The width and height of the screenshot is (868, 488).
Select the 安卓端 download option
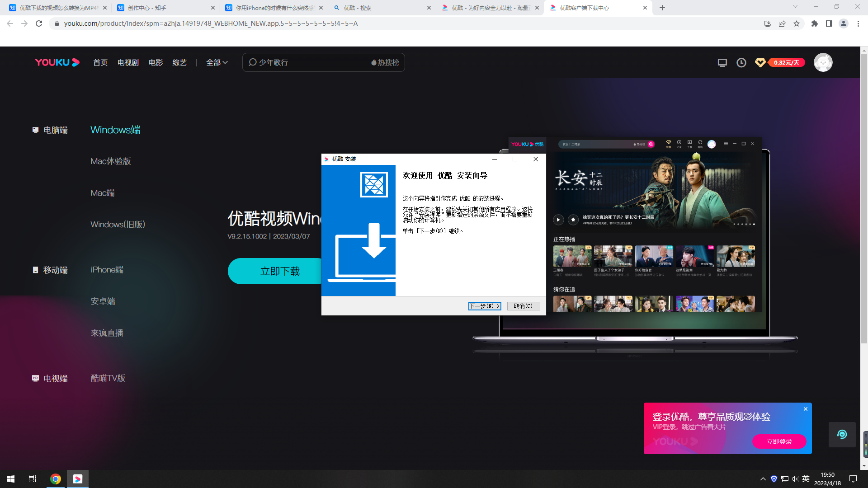[x=103, y=301]
